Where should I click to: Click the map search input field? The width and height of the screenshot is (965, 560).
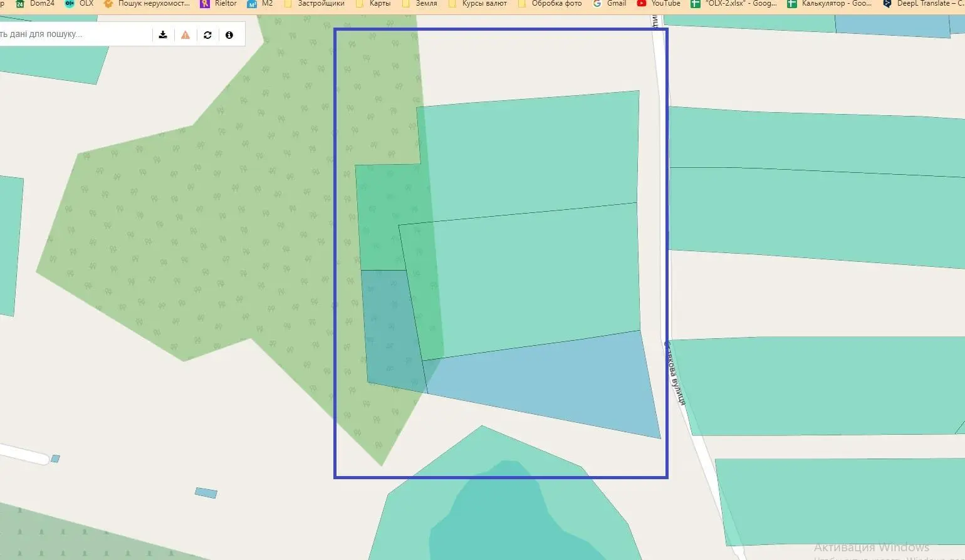pyautogui.click(x=69, y=34)
